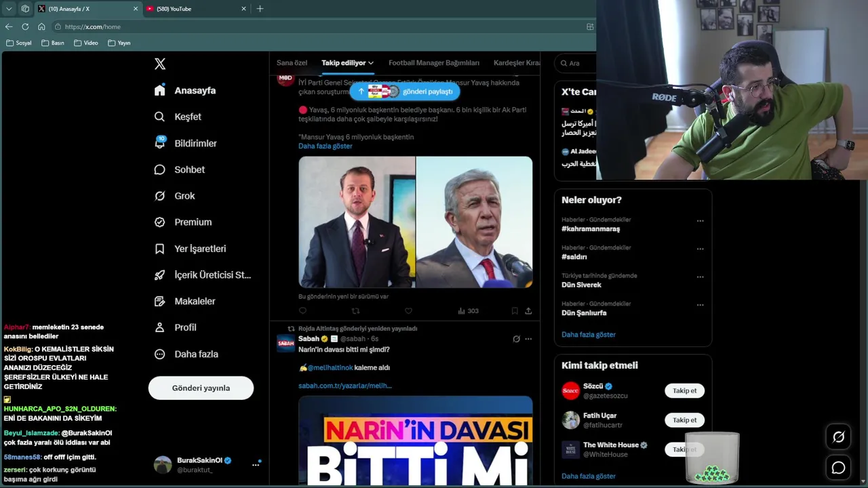Open #kahramanmaraş trending topic
This screenshot has width=868, height=488.
coord(591,229)
